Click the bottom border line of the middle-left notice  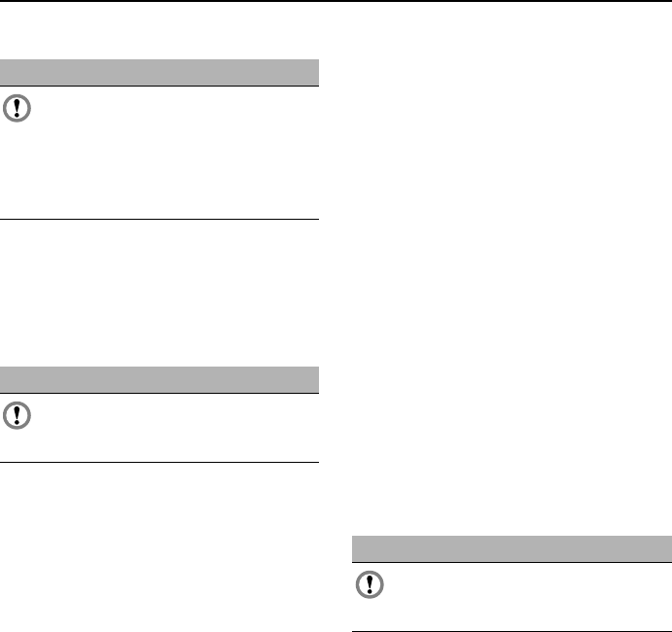click(x=159, y=462)
